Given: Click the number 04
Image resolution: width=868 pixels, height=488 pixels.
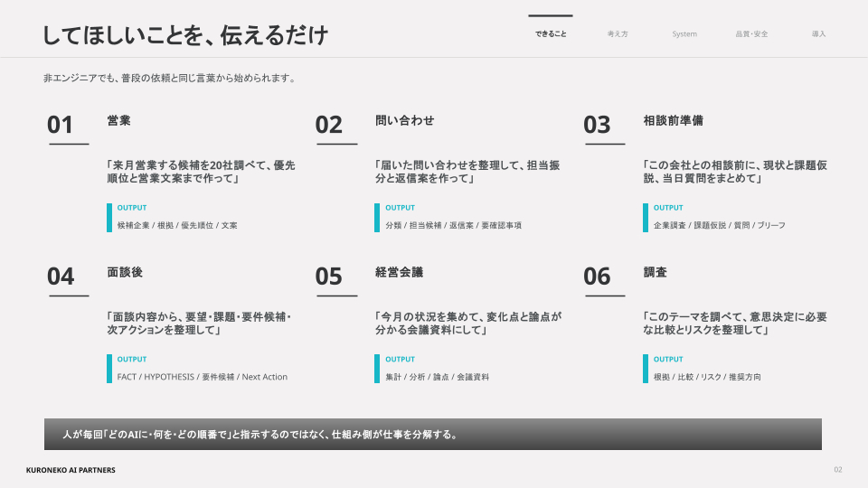Looking at the screenshot, I should [61, 277].
